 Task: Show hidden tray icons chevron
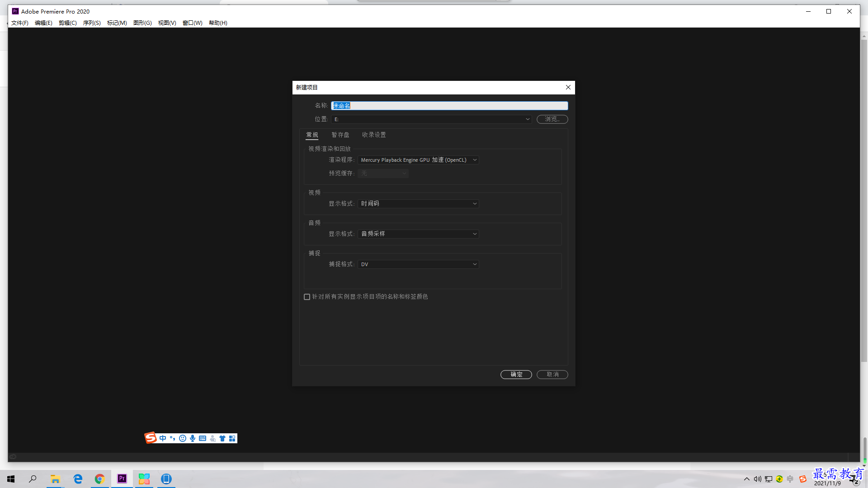[747, 479]
